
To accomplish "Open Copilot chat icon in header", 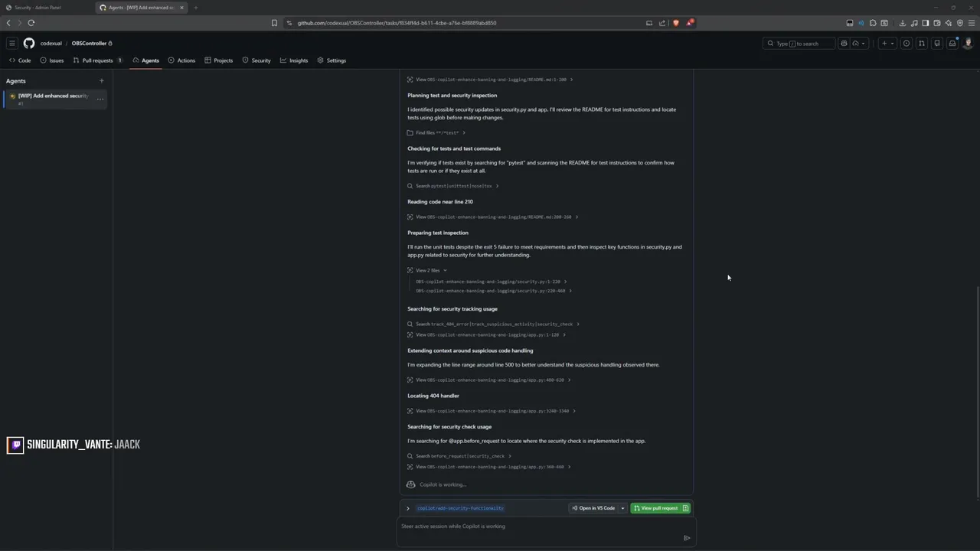I will [x=844, y=44].
